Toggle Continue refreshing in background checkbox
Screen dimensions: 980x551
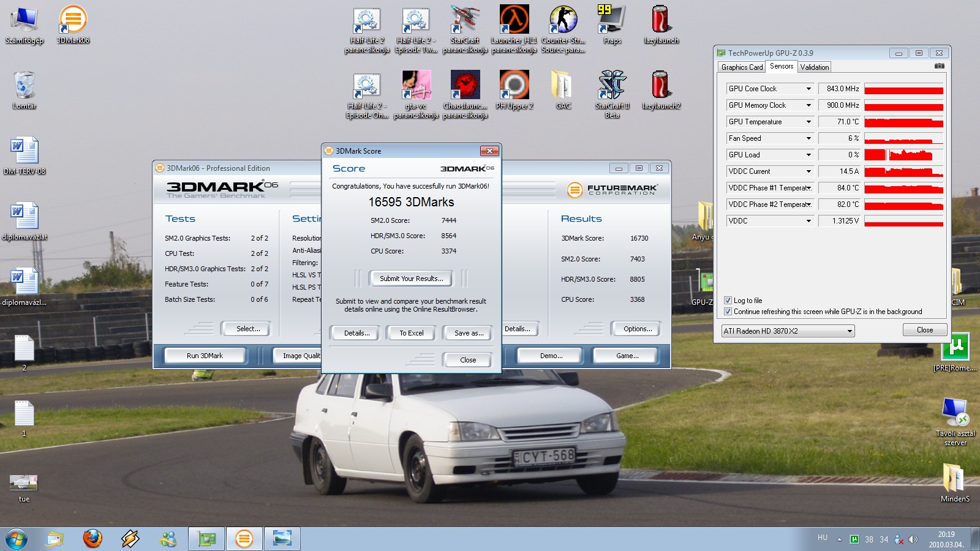coord(728,311)
